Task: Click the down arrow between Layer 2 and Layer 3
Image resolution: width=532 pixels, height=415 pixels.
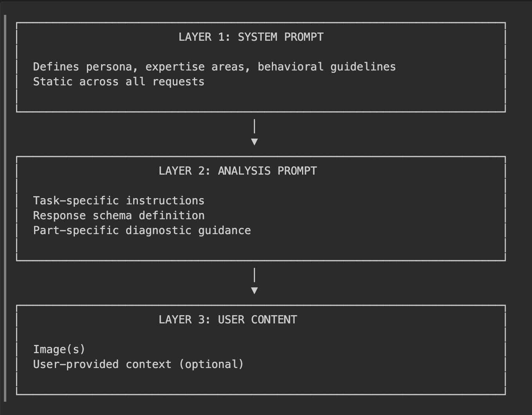Action: tap(254, 290)
